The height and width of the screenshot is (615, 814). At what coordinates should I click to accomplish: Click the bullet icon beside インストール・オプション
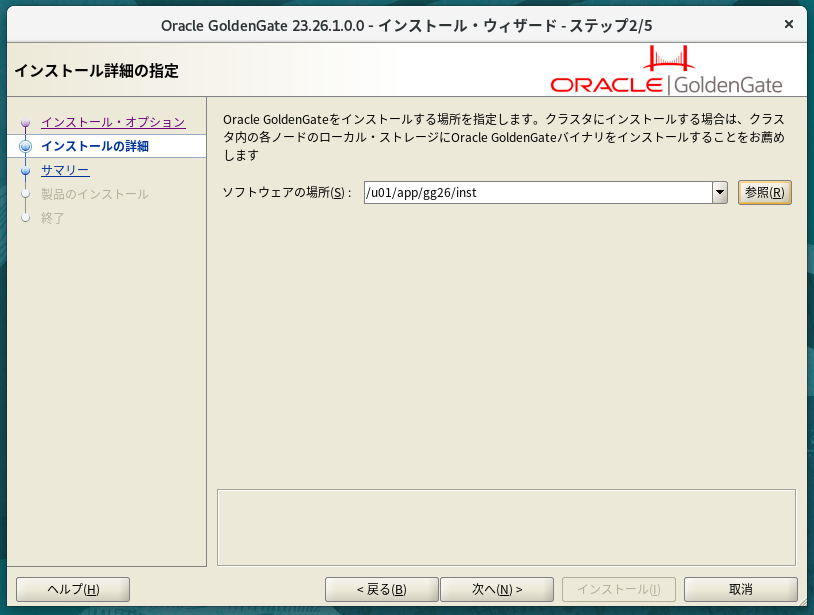point(26,123)
